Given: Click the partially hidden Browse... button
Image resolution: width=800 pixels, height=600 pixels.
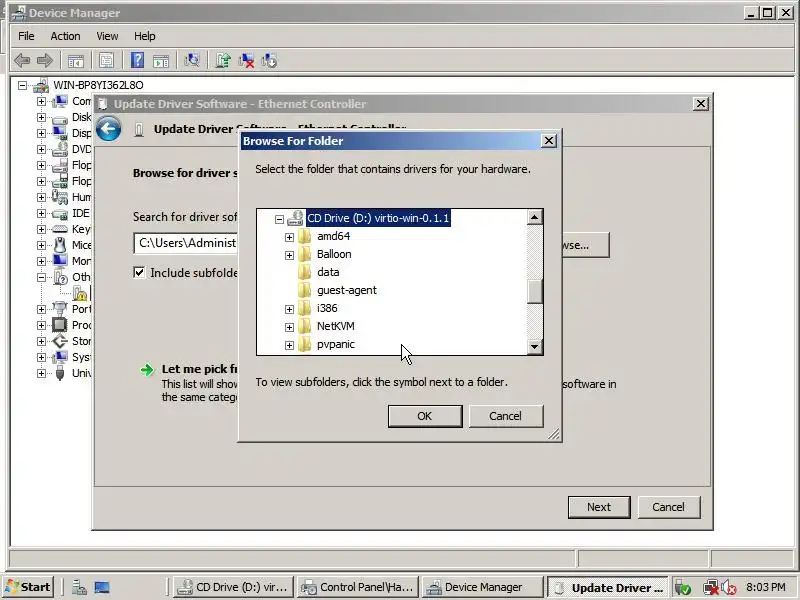Looking at the screenshot, I should [x=585, y=245].
